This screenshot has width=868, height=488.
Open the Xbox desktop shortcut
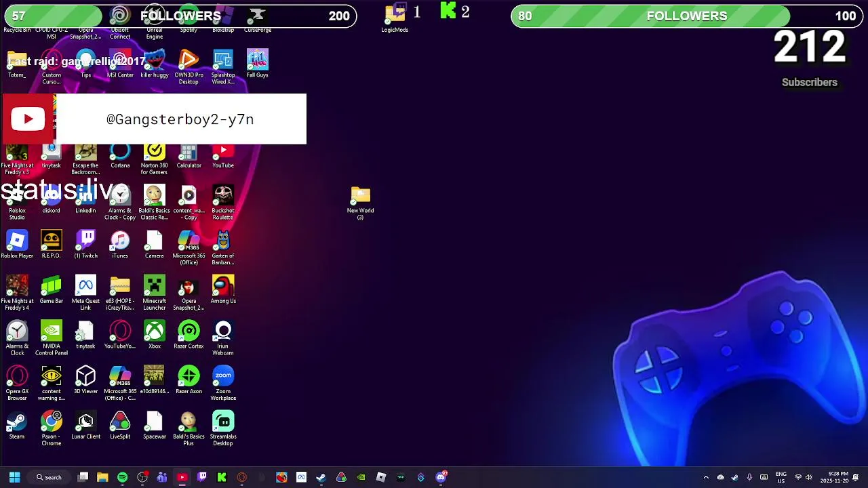click(155, 335)
